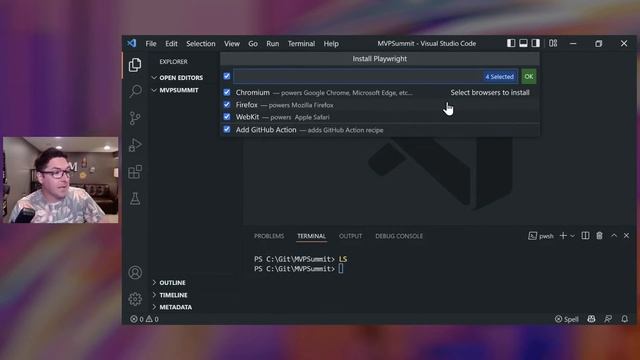Toggle the secondary side bar layout icon
Viewport: 640px width, 360px height.
click(x=536, y=43)
